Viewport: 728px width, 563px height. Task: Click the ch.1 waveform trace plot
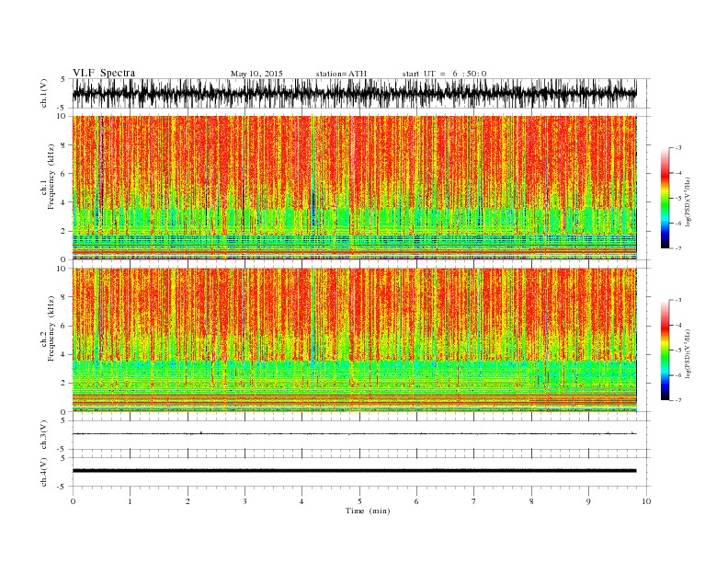point(354,93)
